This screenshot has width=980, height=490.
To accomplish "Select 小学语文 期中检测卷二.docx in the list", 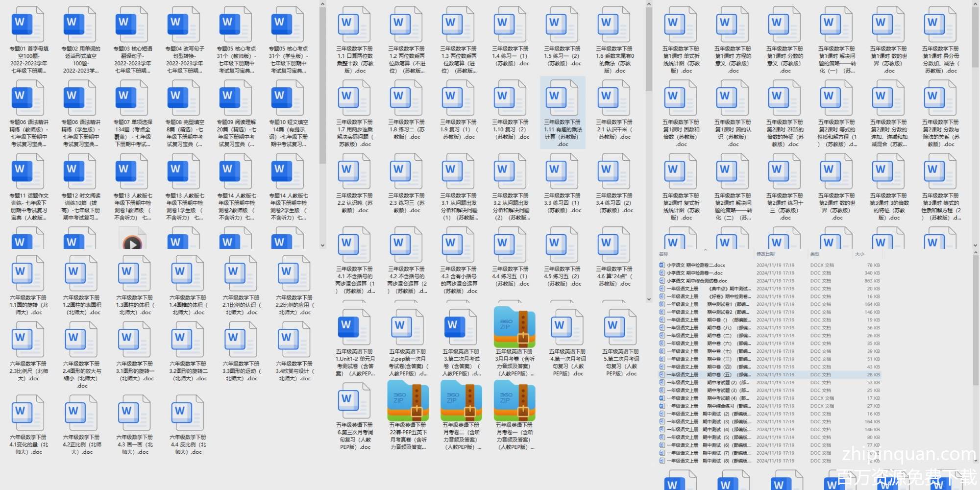I will (695, 265).
